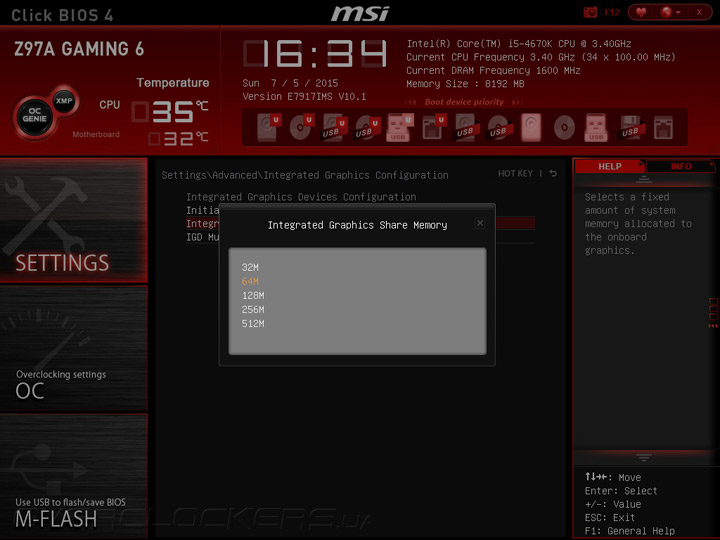Select the highlighted hard disk boot icon

(x=531, y=127)
